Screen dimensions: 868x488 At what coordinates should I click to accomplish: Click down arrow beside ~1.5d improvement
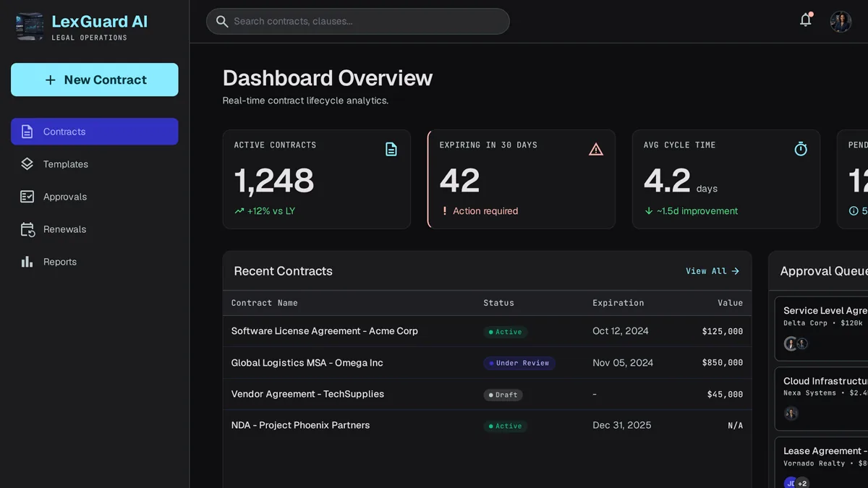tap(649, 211)
